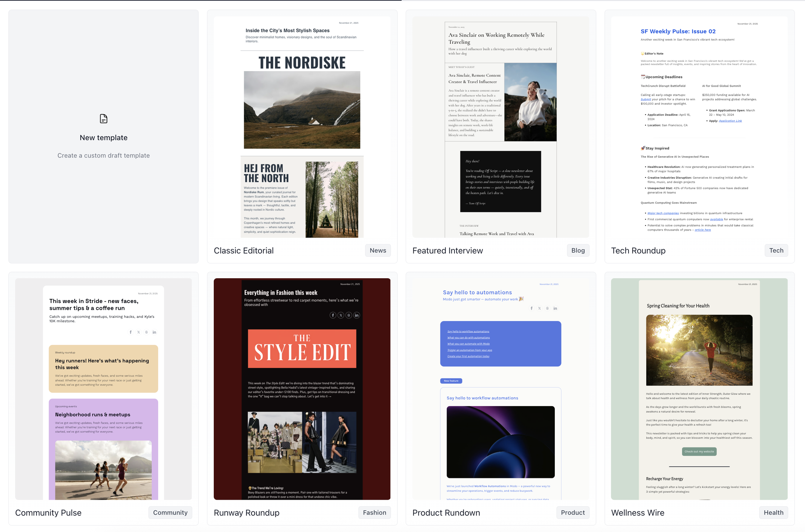Click the Product category tag
The width and height of the screenshot is (805, 532).
[572, 512]
